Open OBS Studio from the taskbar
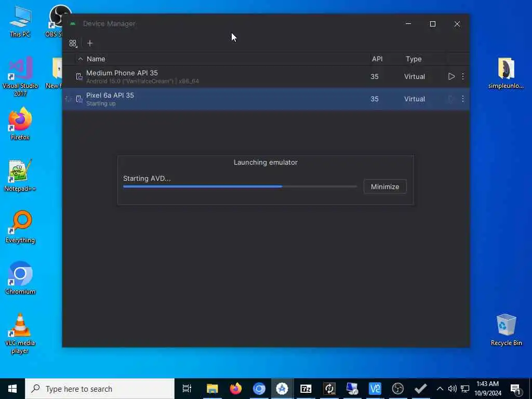532x399 pixels. point(397,389)
